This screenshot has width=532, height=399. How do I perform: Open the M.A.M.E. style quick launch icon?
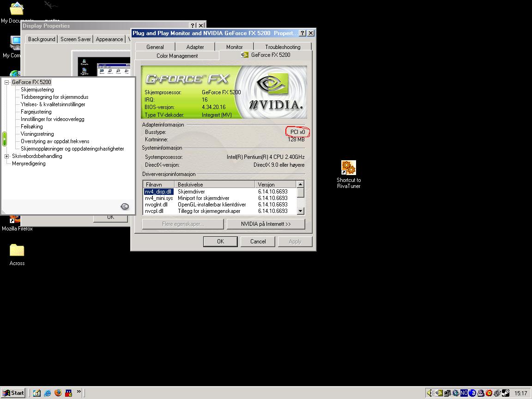click(x=68, y=393)
